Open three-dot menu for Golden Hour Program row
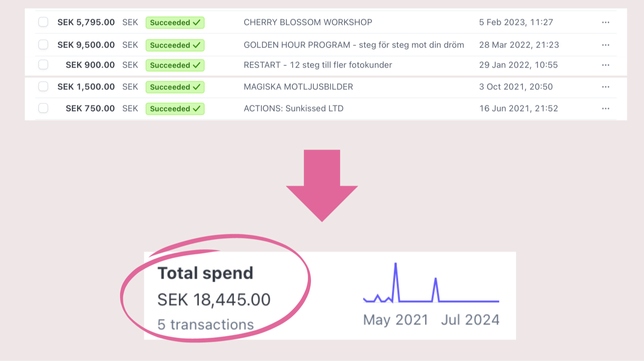Screen dimensions: 644x361 tap(606, 45)
